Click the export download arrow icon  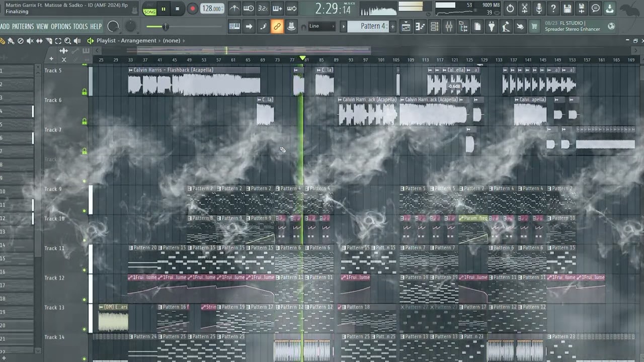click(x=610, y=9)
